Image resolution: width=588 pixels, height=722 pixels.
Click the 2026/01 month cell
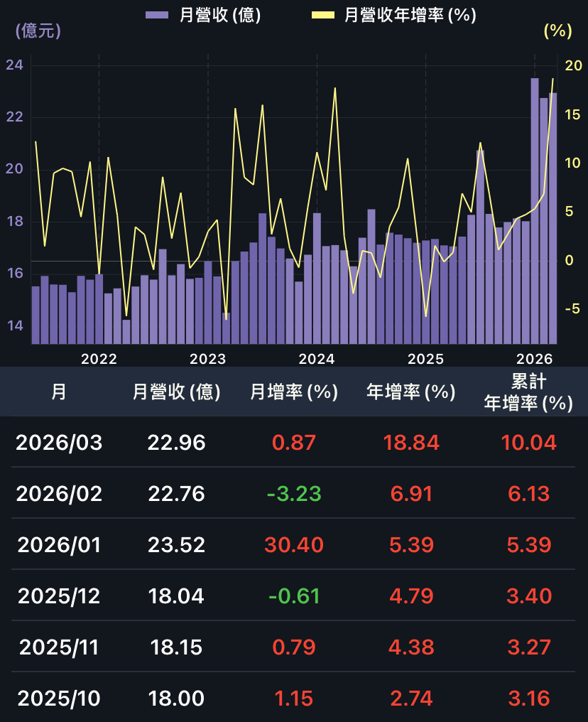[x=59, y=545]
